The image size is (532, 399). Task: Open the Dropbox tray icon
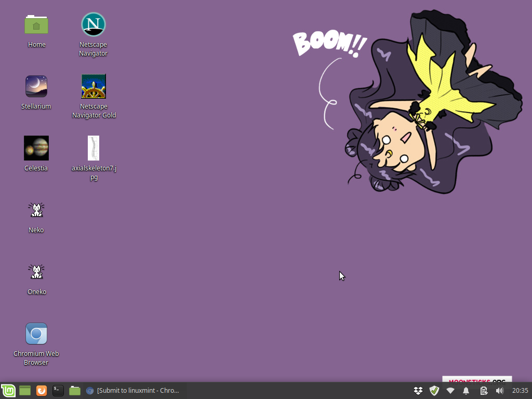click(418, 390)
